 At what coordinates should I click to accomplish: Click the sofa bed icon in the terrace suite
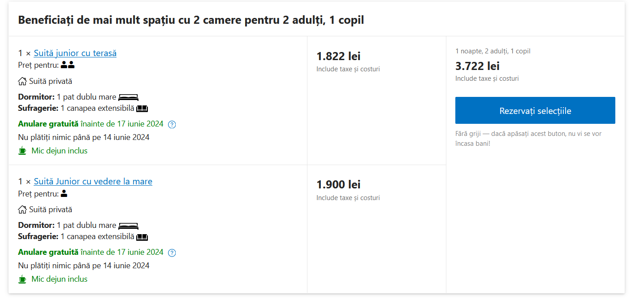(142, 109)
